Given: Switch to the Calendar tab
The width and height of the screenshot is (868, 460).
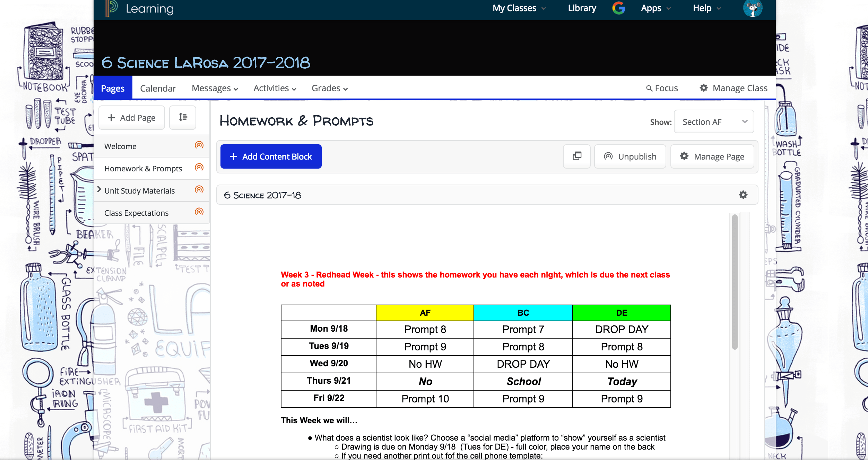Looking at the screenshot, I should coord(158,88).
